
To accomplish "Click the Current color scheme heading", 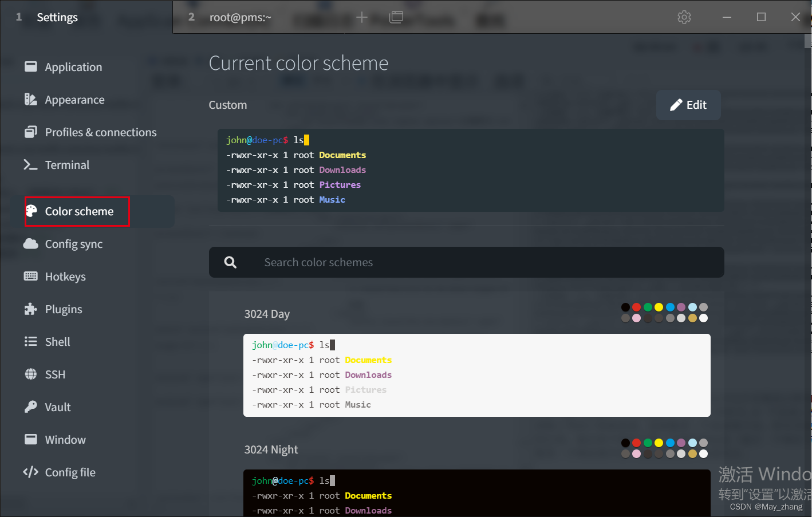I will (x=298, y=63).
